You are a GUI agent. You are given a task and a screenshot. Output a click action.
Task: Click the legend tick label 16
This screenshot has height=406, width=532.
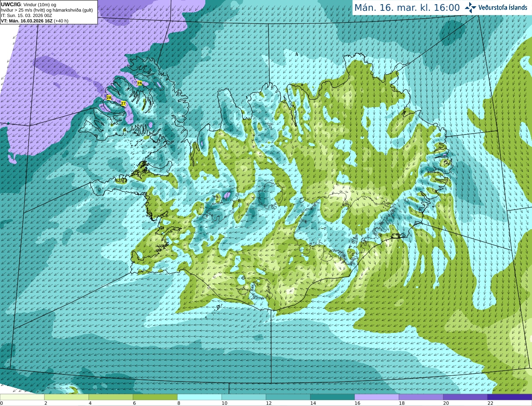pos(357,403)
